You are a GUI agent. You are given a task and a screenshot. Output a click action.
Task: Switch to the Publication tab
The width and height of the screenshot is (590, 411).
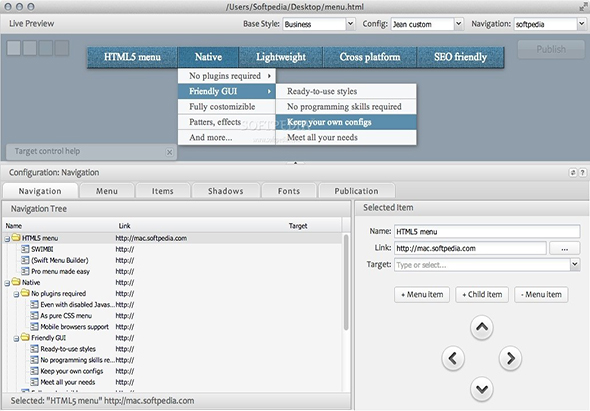point(356,191)
